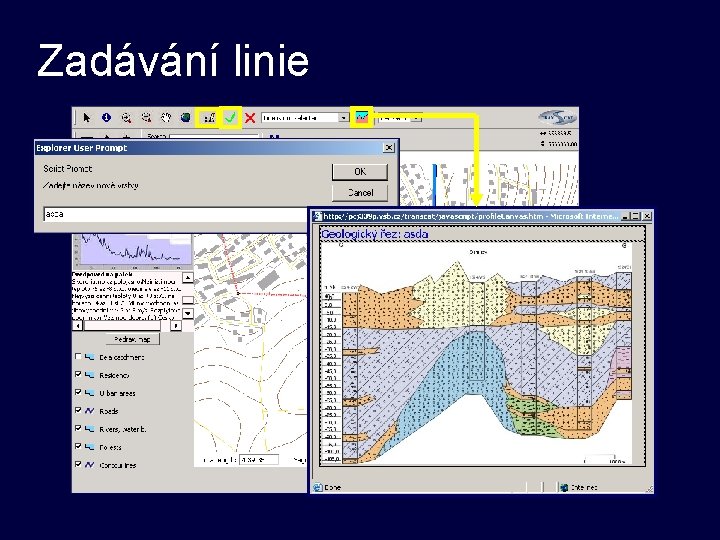Click the geological cross-section image
Image resolution: width=720 pixels, height=540 pixels.
coord(476,354)
